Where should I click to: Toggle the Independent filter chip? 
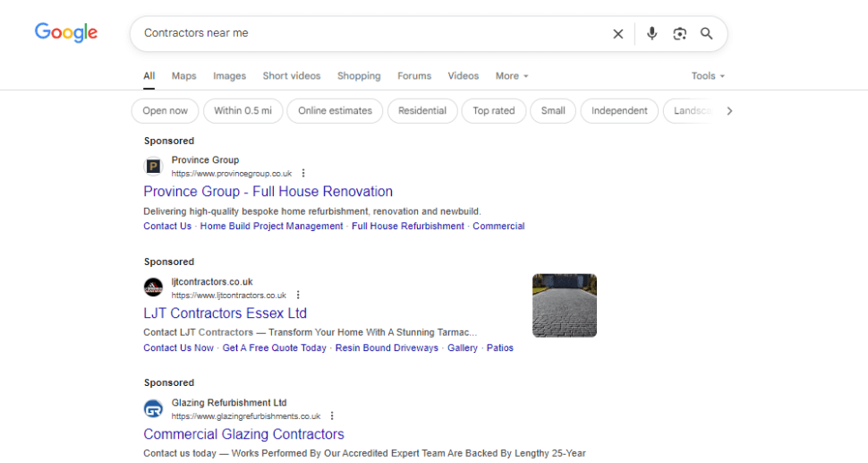pyautogui.click(x=619, y=111)
